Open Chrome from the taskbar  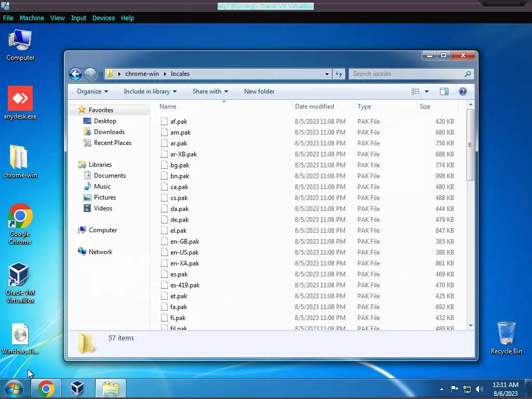click(x=46, y=389)
